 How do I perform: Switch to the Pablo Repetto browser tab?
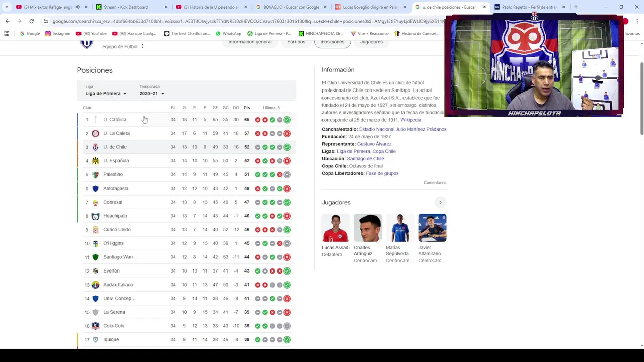tap(530, 7)
